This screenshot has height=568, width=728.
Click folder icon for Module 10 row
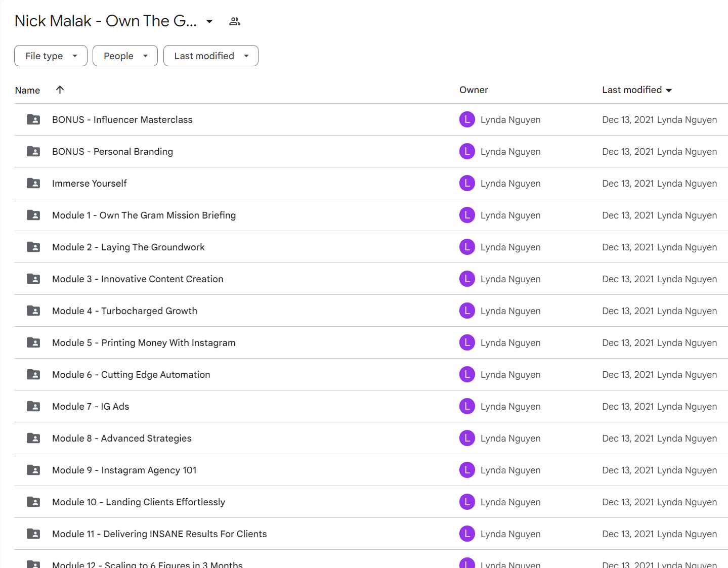point(33,502)
